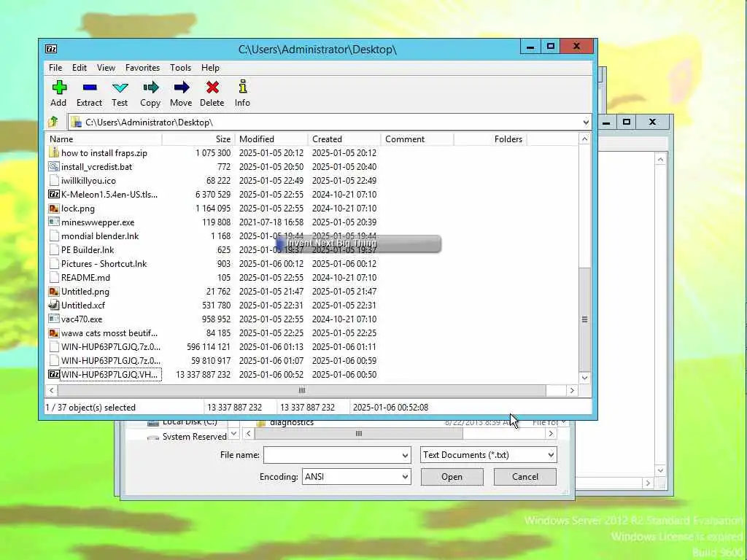
Task: Click the Add toolbar icon
Action: 59,87
